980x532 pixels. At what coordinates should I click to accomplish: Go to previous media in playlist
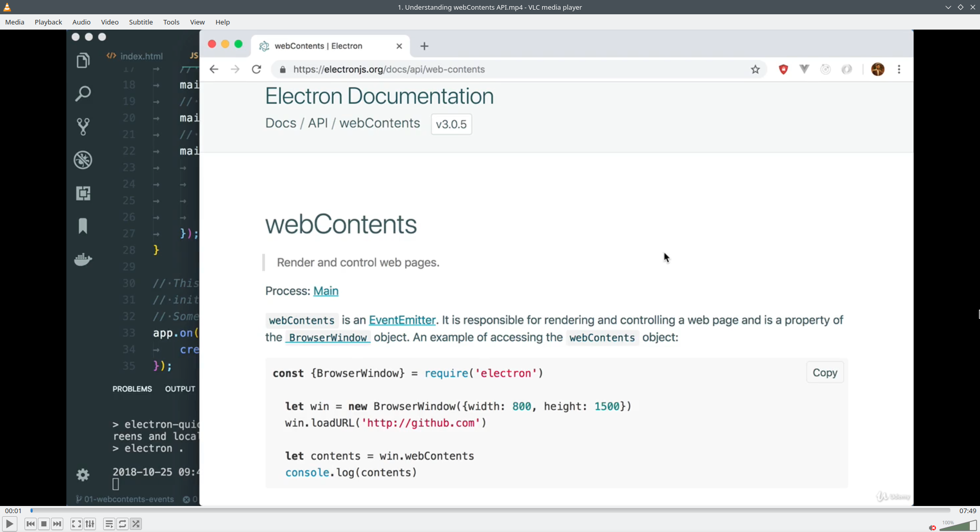click(x=31, y=524)
